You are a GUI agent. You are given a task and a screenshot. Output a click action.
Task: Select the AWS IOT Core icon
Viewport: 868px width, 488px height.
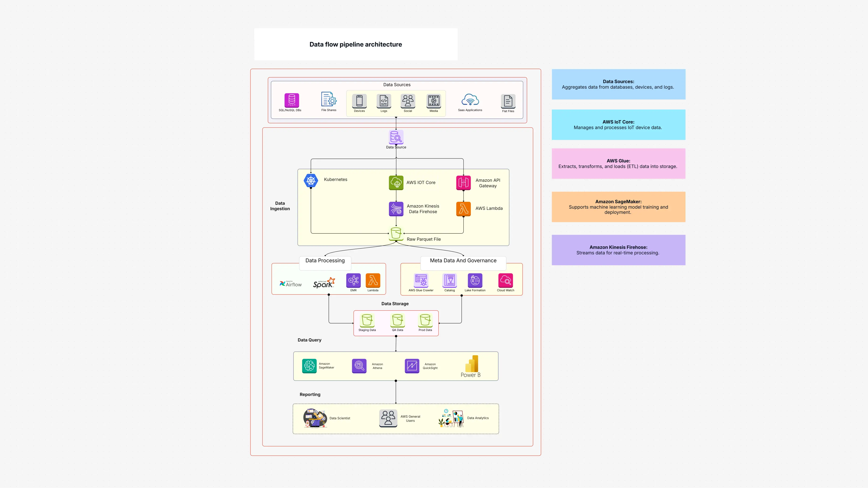pos(396,182)
